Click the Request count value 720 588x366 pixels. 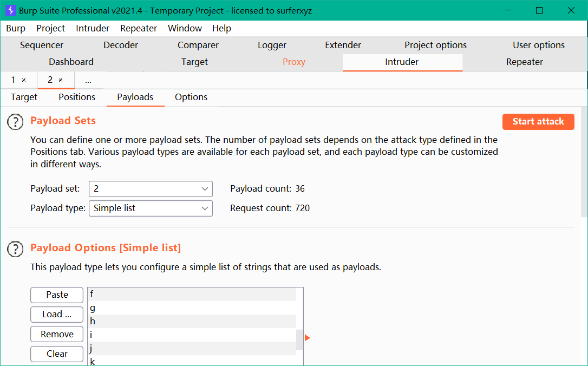click(302, 208)
